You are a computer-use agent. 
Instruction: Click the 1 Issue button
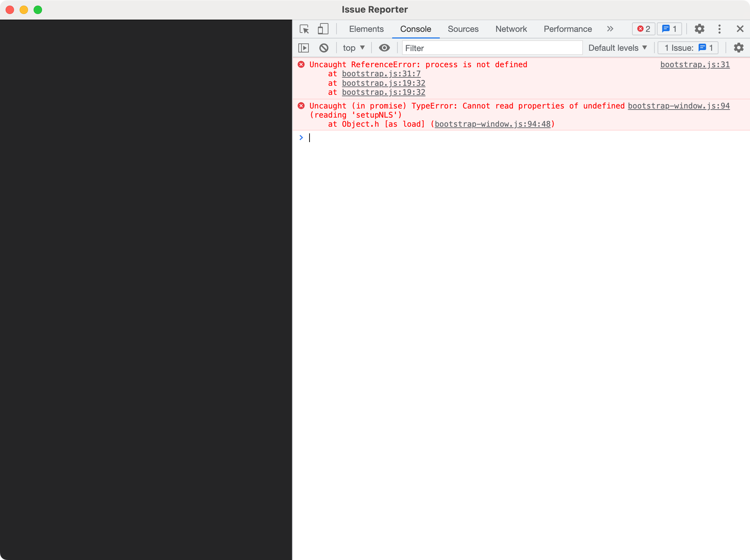688,48
